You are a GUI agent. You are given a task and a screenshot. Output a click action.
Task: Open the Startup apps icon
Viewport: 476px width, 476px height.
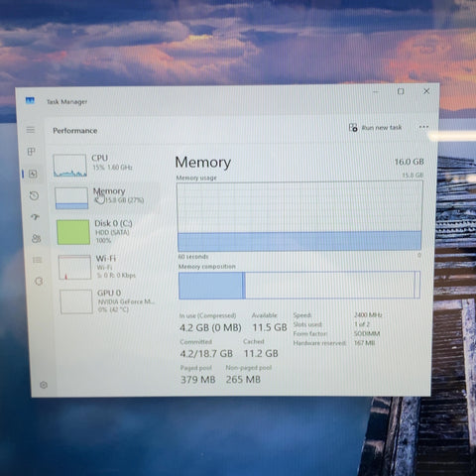click(35, 217)
